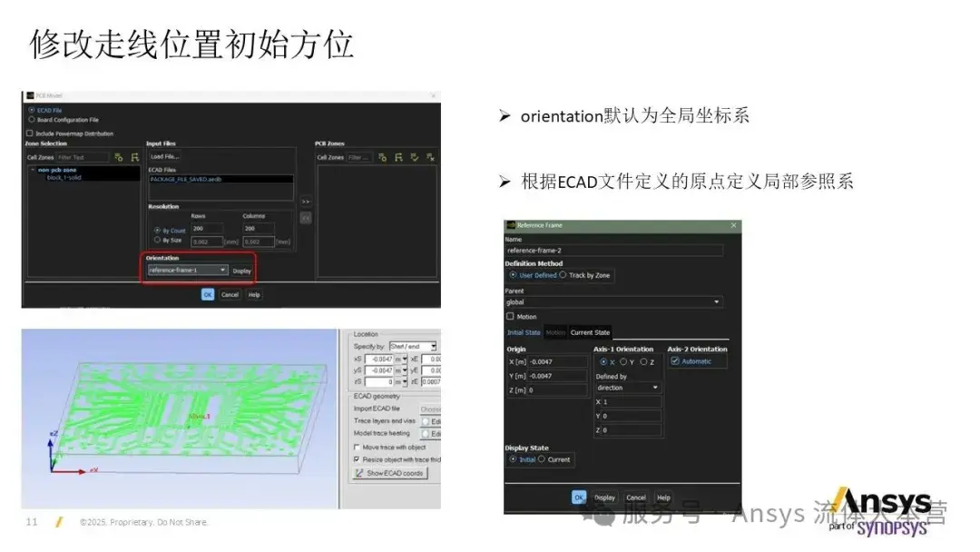Viewport: 980px width, 552px height.
Task: Click the Origin X [m] input field
Action: point(558,362)
